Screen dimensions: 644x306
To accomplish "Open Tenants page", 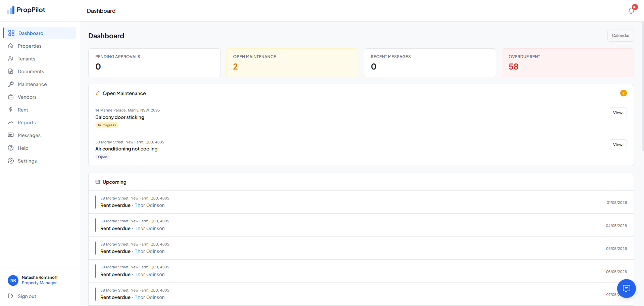I will pyautogui.click(x=40, y=58).
